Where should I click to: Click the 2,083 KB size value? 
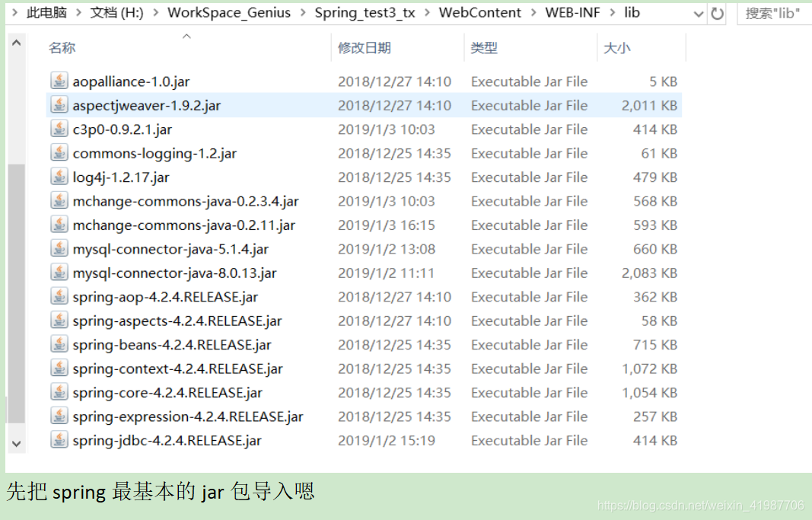point(649,273)
